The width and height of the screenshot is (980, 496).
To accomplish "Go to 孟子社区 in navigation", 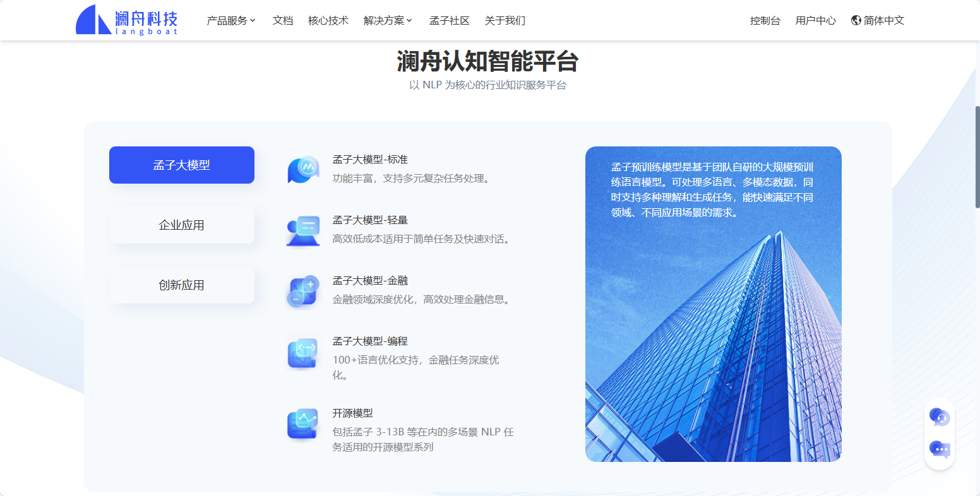I will 450,20.
